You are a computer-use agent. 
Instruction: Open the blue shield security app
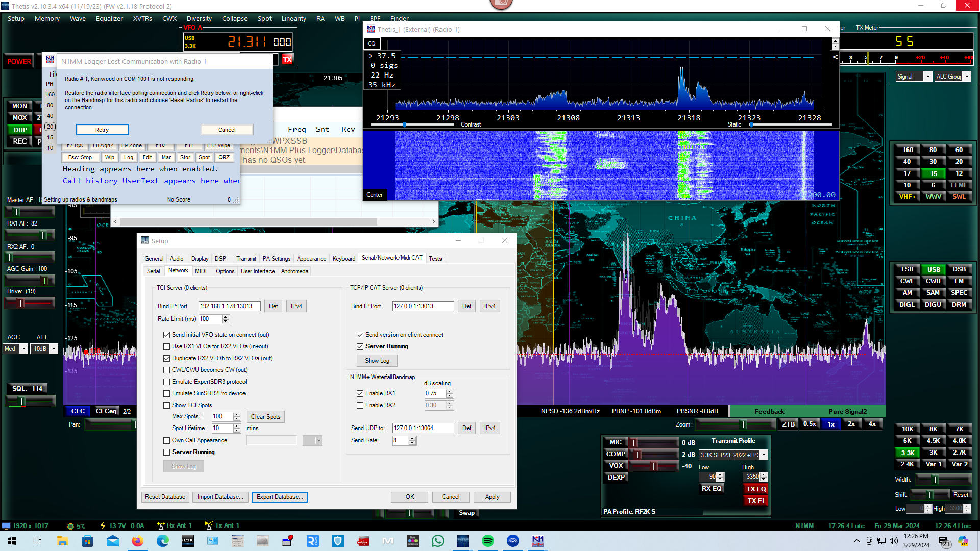[x=338, y=541]
